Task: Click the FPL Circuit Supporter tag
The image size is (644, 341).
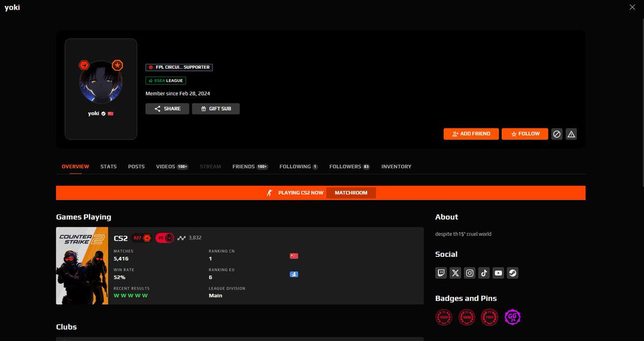Action: [179, 67]
